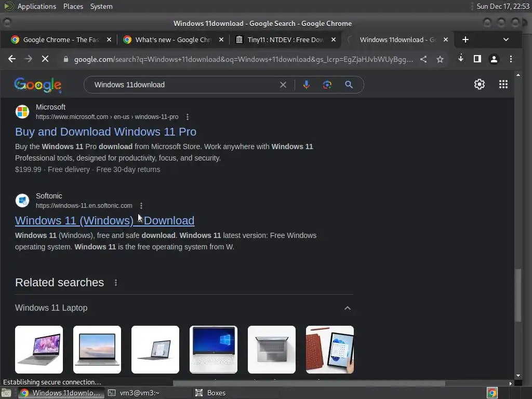Toggle the Chrome side panel
The image size is (532, 399).
[x=477, y=59]
